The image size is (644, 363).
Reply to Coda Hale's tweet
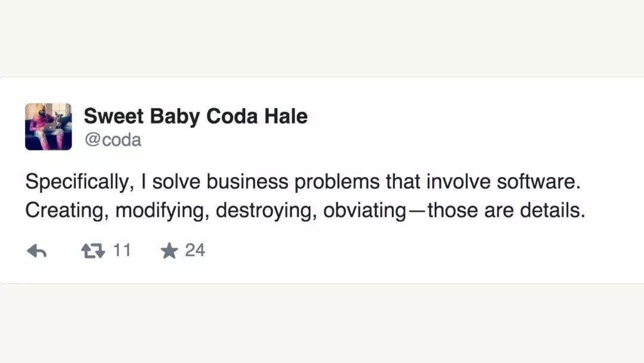click(x=37, y=251)
